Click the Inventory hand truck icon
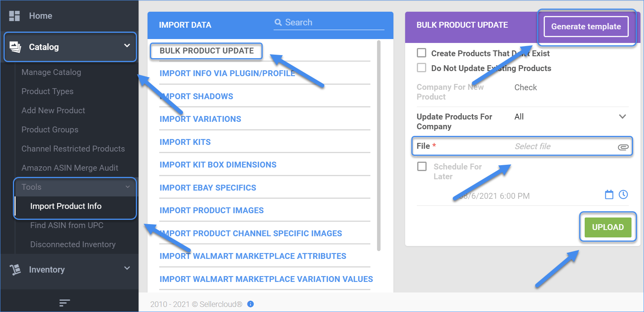This screenshot has height=312, width=644. pyautogui.click(x=15, y=269)
